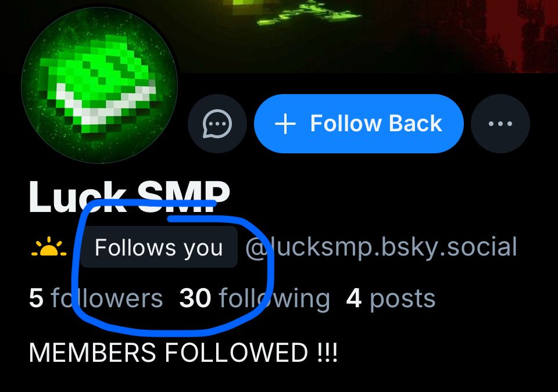This screenshot has width=558, height=392.
Task: Open the three-dot more options menu
Action: (500, 124)
